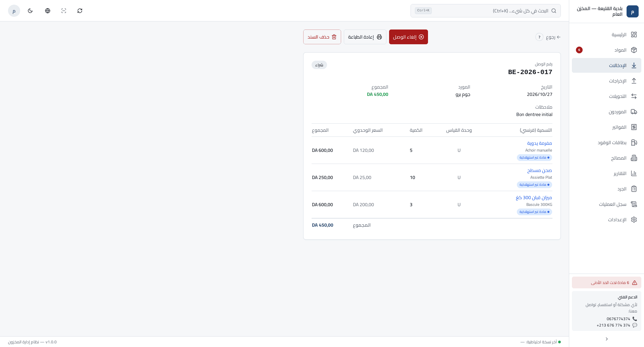
Task: Click the green total DA 450,00
Action: [x=377, y=95]
